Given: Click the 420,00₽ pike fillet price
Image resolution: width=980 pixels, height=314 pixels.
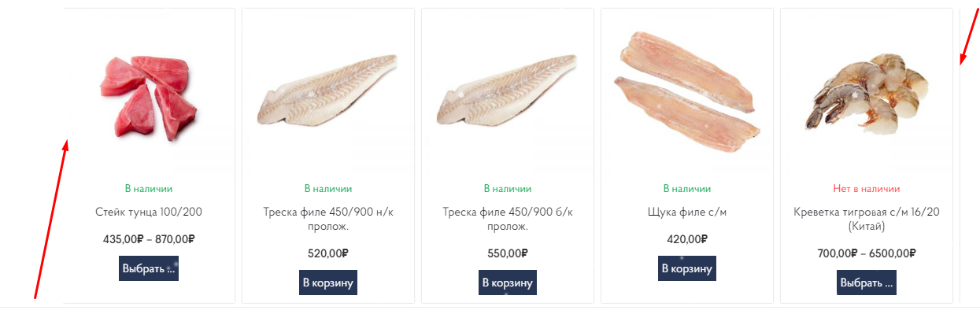Looking at the screenshot, I should click(x=687, y=239).
